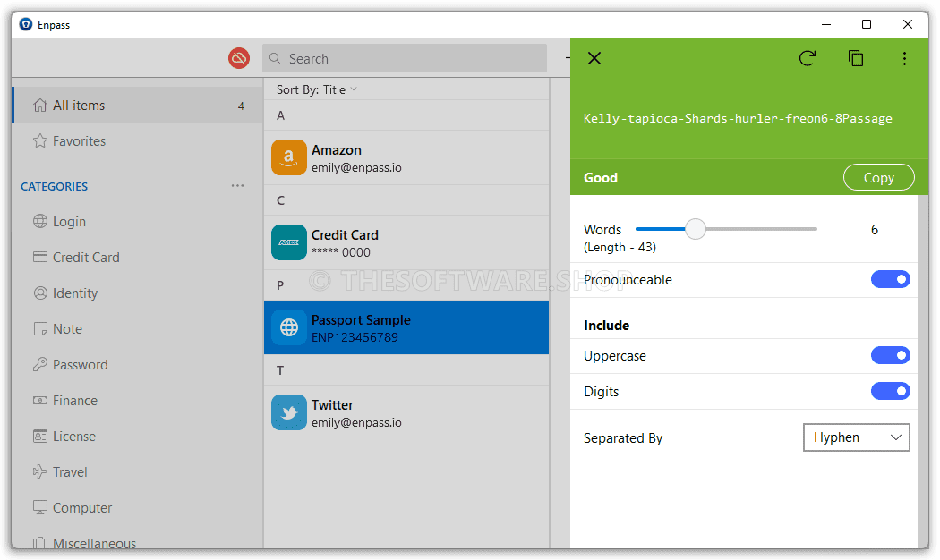Viewport: 940px width, 560px height.
Task: Click the Copy button
Action: [x=878, y=177]
